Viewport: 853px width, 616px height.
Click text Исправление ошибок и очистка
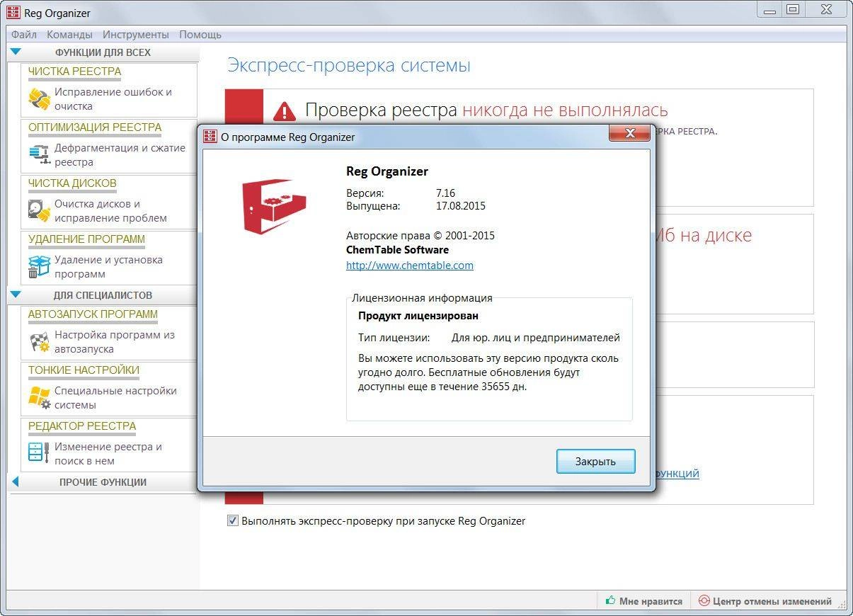(113, 99)
